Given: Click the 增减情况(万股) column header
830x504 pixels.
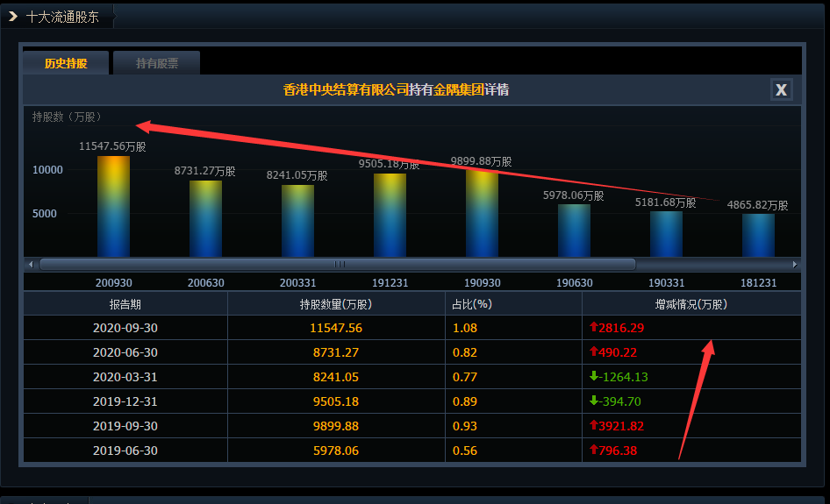Looking at the screenshot, I should 691,304.
